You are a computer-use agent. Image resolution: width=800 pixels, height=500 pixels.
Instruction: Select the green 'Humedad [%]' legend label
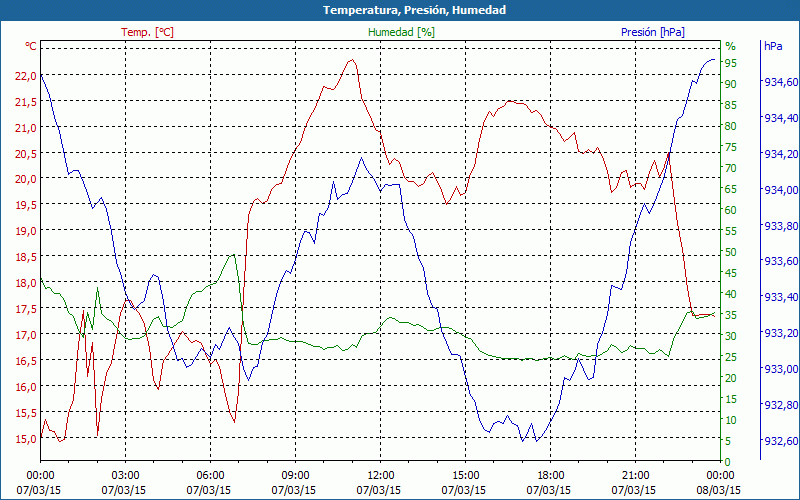pyautogui.click(x=401, y=32)
